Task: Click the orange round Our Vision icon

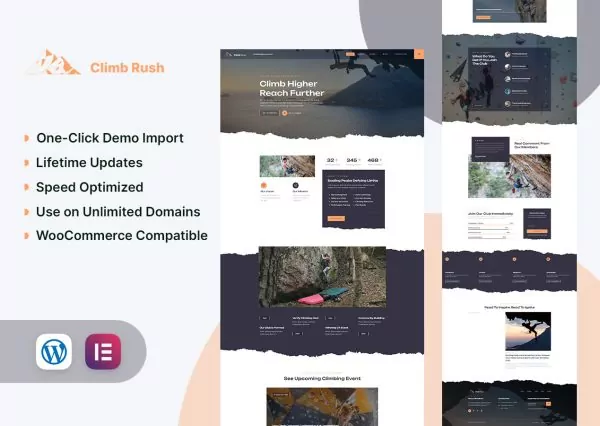Action: coord(263,185)
